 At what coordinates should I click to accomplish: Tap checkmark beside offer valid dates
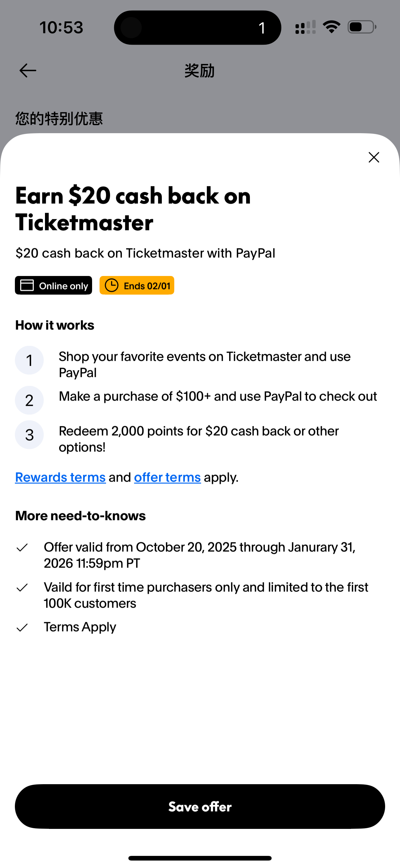click(22, 548)
